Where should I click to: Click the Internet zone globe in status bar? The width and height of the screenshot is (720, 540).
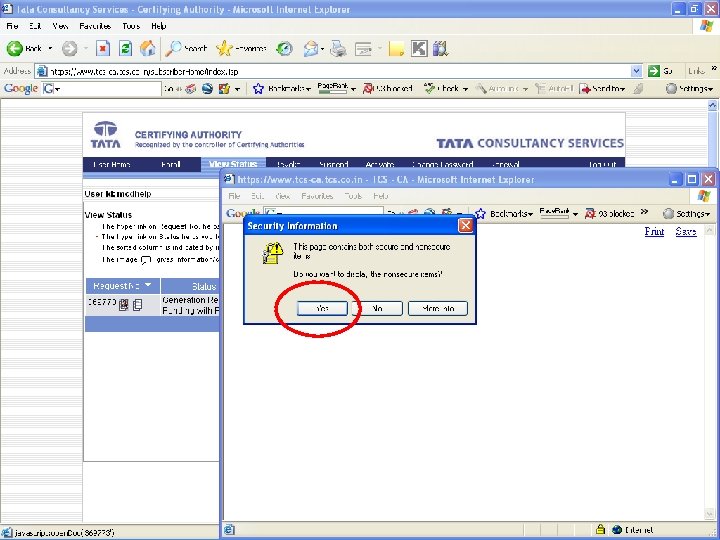pos(617,529)
